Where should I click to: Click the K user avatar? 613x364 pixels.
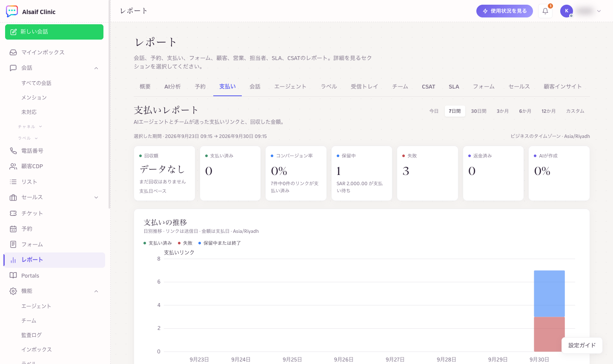[x=567, y=11]
